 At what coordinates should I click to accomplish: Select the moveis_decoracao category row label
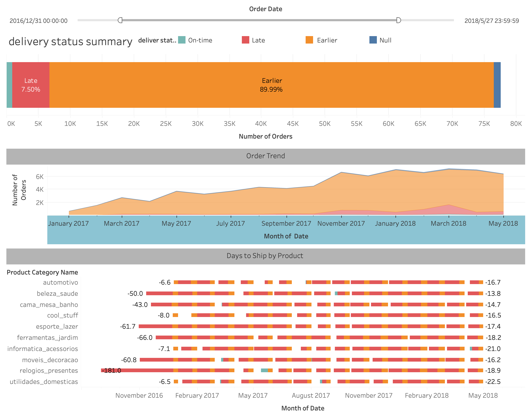pos(50,360)
